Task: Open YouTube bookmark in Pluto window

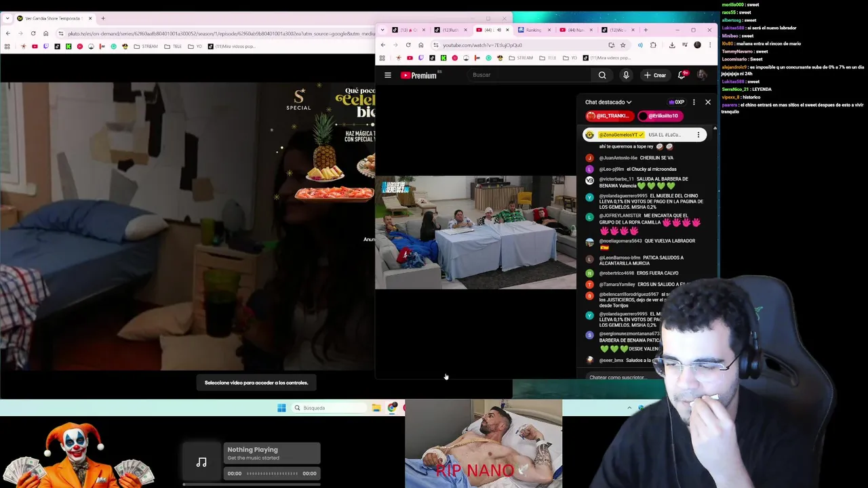Action: 35,47
